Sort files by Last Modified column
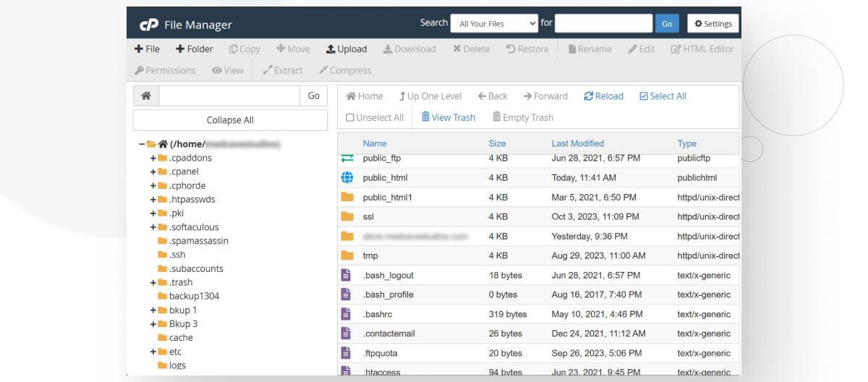The height and width of the screenshot is (382, 868). (577, 143)
